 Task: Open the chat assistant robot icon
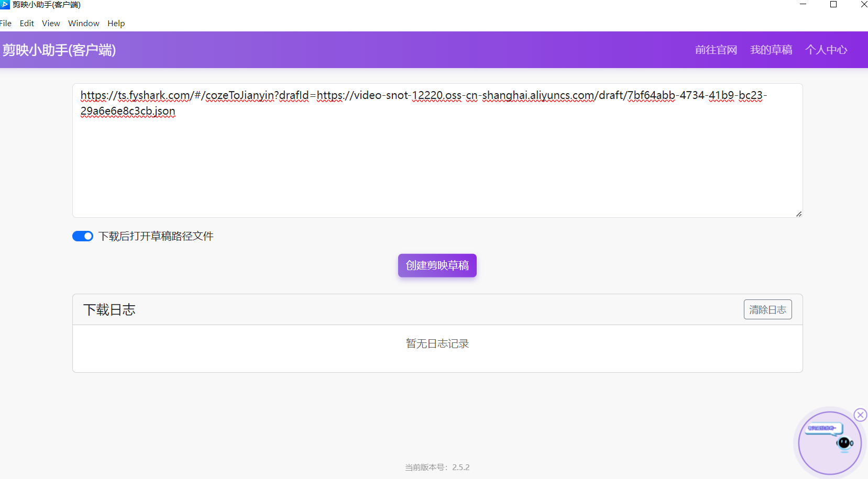click(830, 443)
